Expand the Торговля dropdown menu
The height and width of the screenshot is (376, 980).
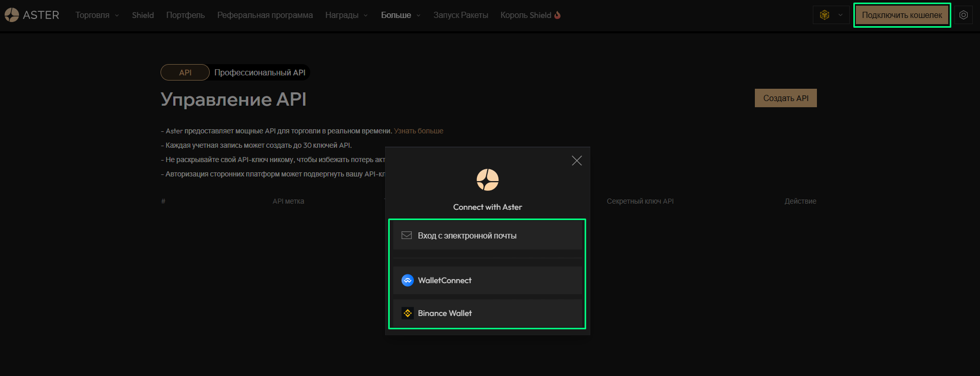pyautogui.click(x=97, y=15)
